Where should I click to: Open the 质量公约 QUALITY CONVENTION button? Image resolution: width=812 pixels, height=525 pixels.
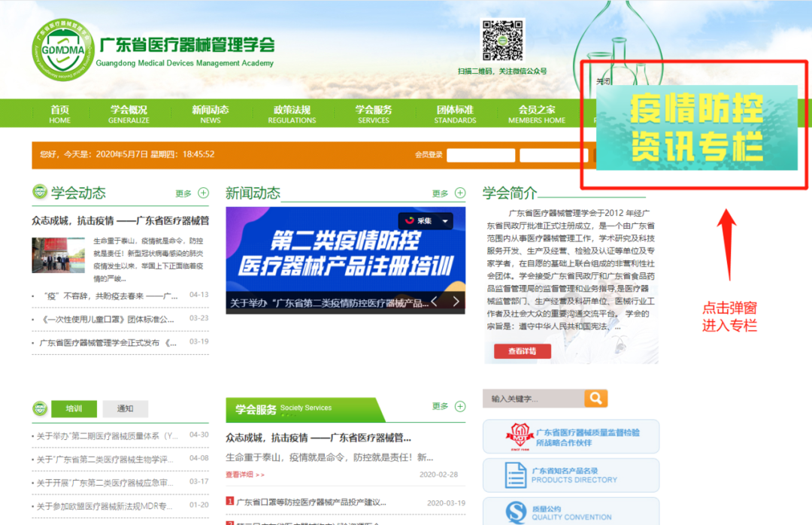pyautogui.click(x=571, y=511)
